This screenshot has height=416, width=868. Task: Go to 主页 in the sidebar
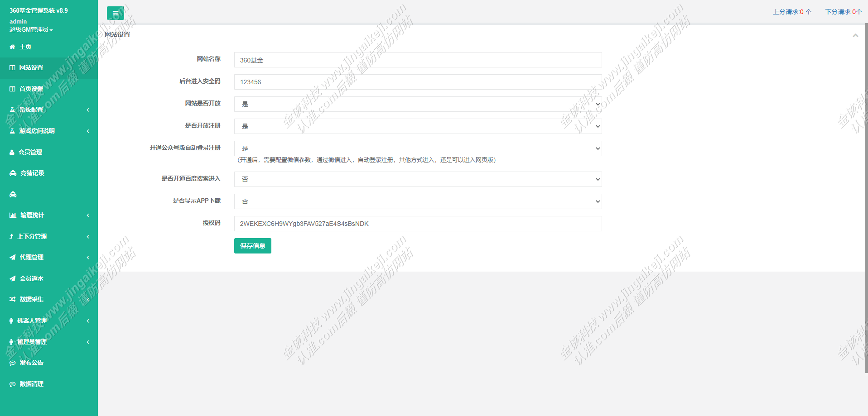point(49,47)
